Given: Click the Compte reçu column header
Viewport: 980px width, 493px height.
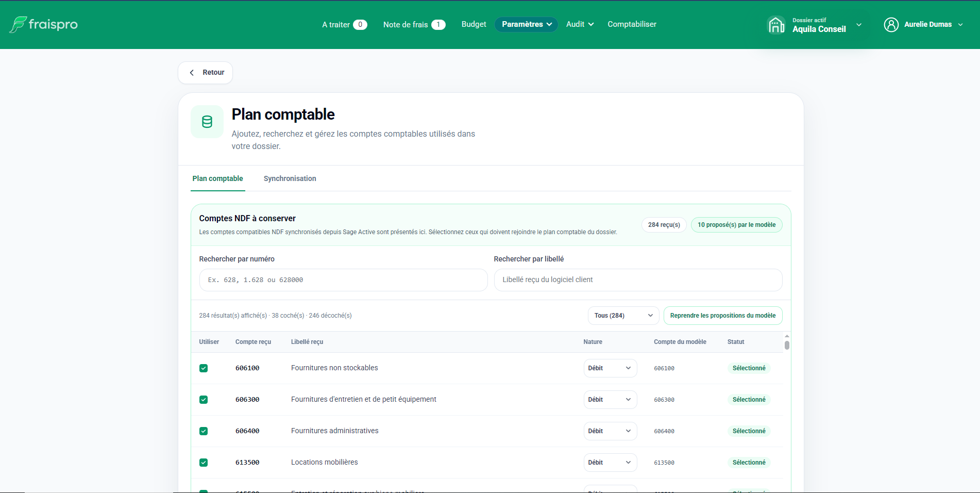Looking at the screenshot, I should click(253, 342).
